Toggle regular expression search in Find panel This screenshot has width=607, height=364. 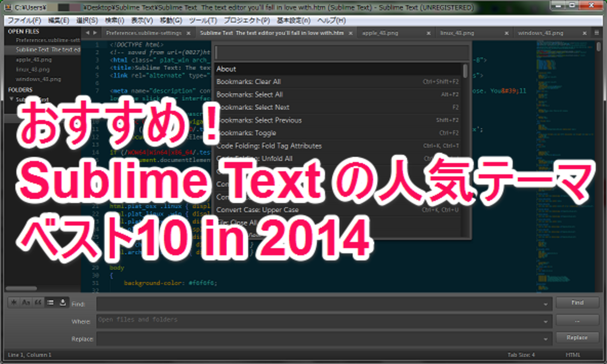(x=14, y=303)
